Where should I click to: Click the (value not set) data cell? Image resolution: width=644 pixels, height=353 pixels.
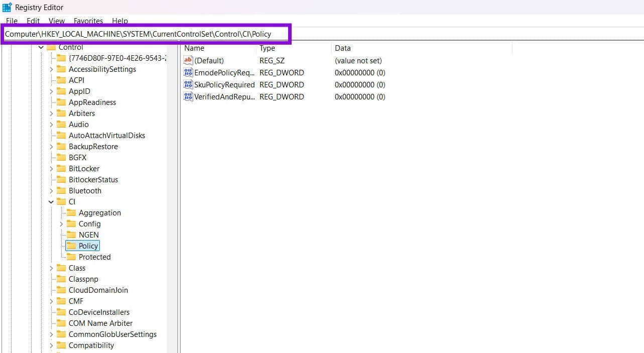coord(358,60)
